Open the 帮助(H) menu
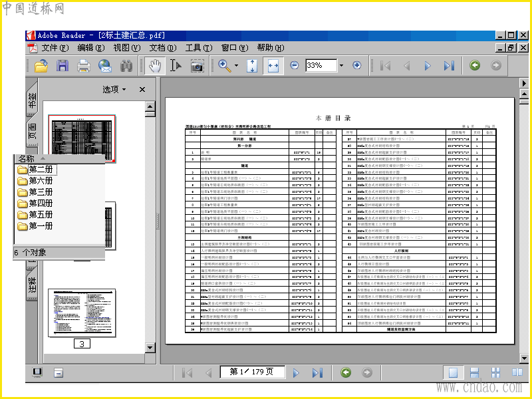 click(270, 48)
